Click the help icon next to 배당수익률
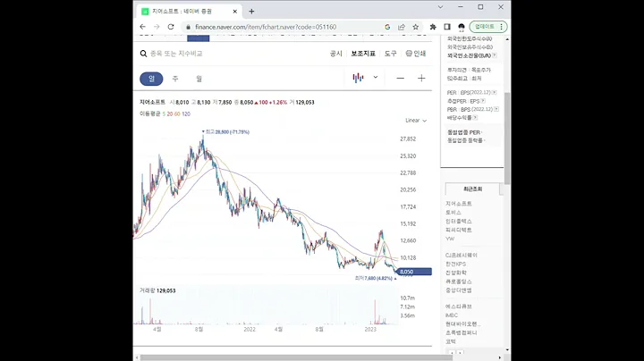 pos(475,118)
